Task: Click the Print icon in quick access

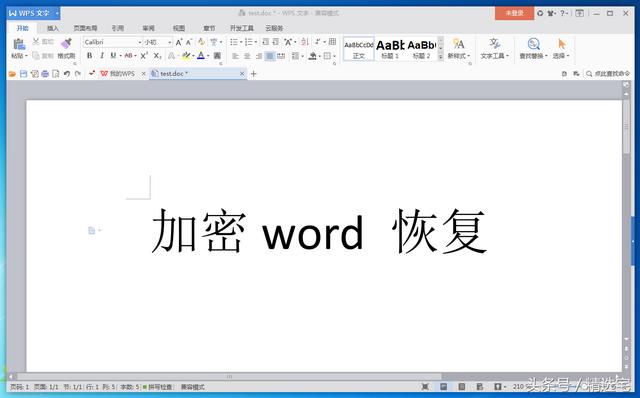Action: tap(45, 74)
